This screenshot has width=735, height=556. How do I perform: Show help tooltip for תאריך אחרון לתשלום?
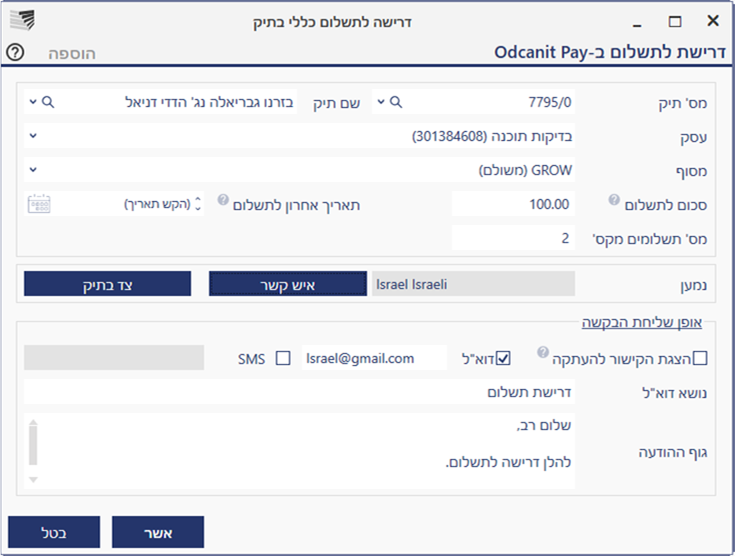click(x=223, y=200)
